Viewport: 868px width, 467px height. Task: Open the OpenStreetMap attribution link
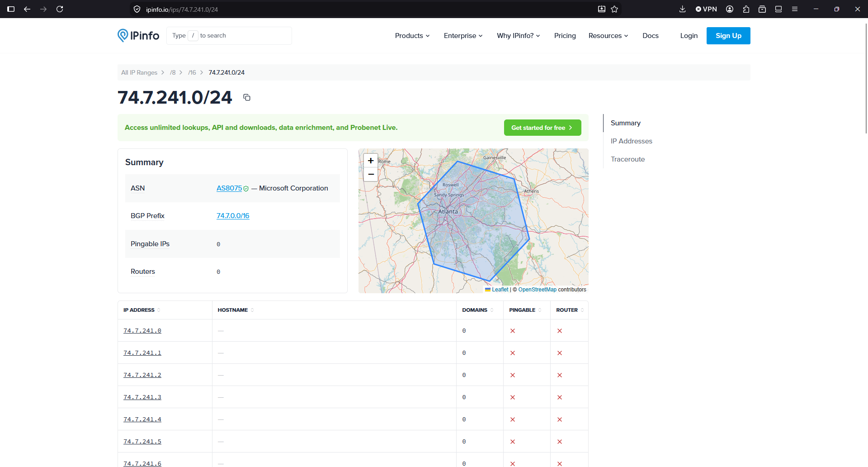click(x=538, y=290)
